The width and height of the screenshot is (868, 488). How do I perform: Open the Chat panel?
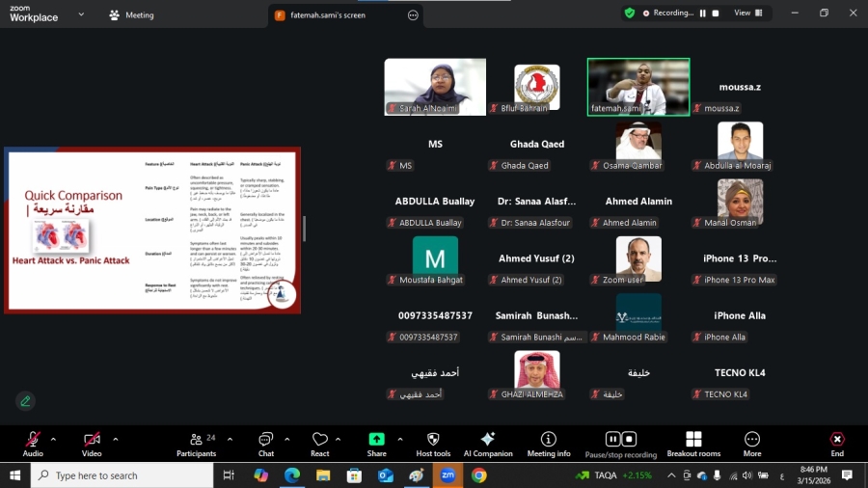pyautogui.click(x=265, y=440)
